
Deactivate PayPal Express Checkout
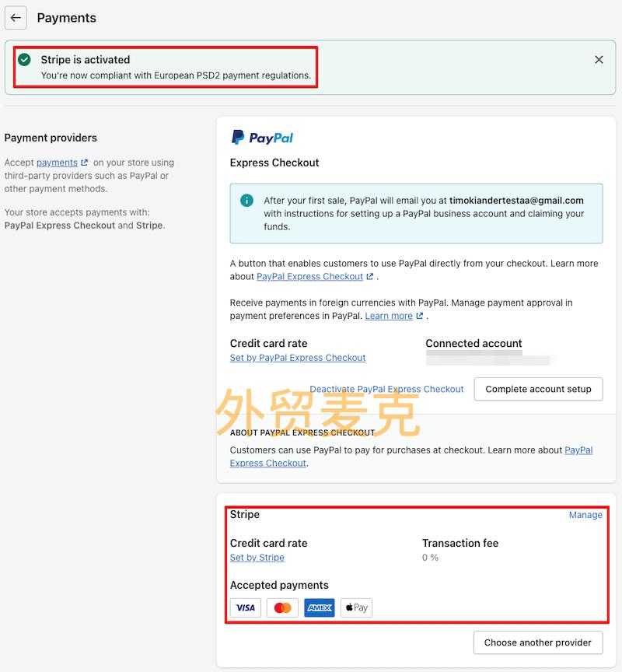[386, 389]
